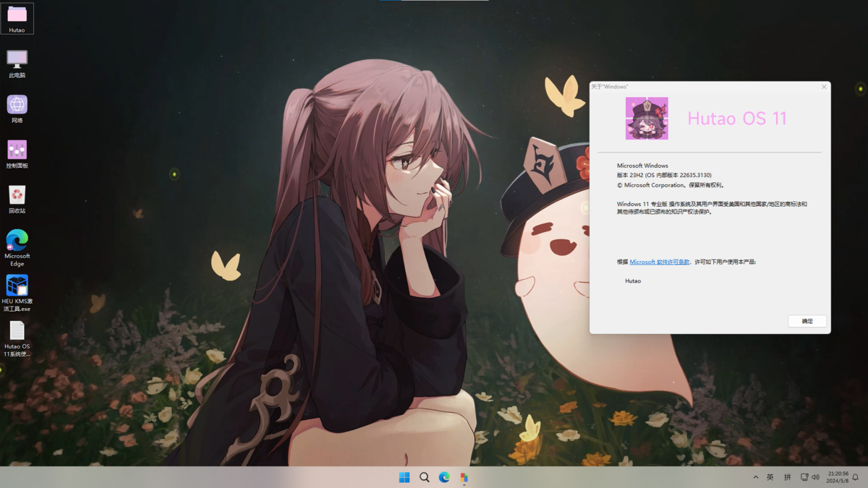Open the notification bell in taskbar
Screen dimensions: 868x488
(856, 477)
